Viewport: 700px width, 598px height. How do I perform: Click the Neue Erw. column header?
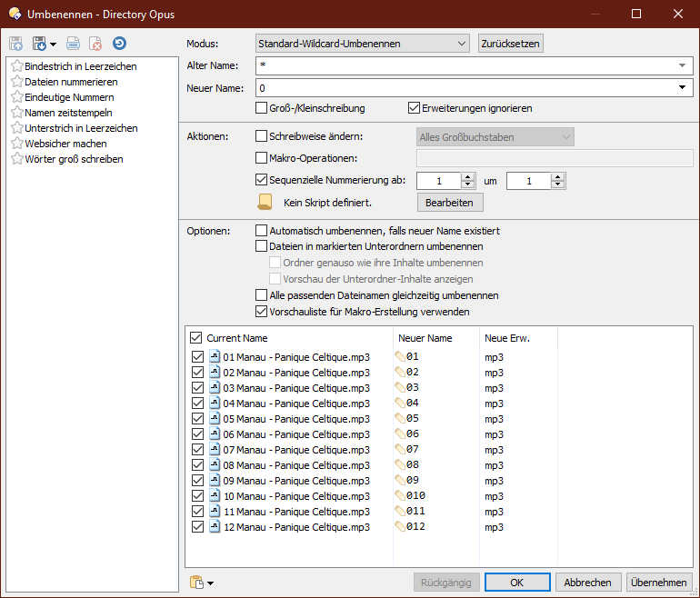pos(507,338)
